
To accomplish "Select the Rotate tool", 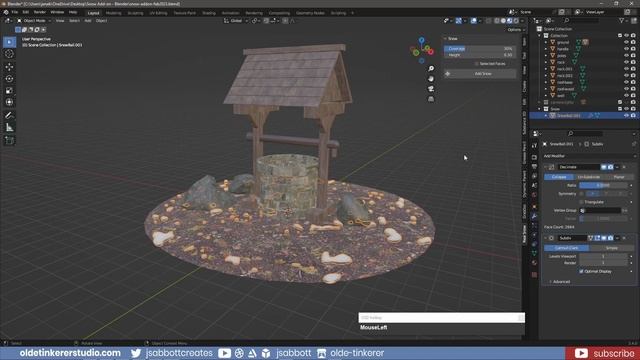I will click(9, 78).
